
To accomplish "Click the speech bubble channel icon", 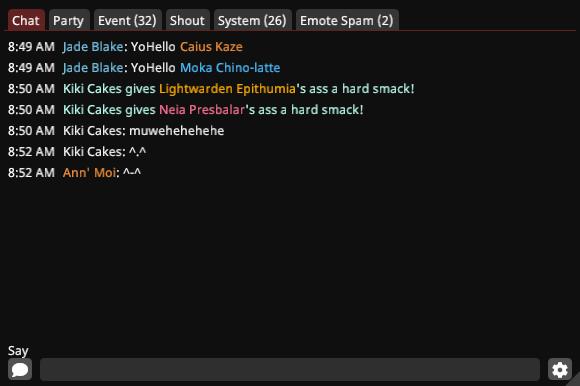I will [20, 369].
